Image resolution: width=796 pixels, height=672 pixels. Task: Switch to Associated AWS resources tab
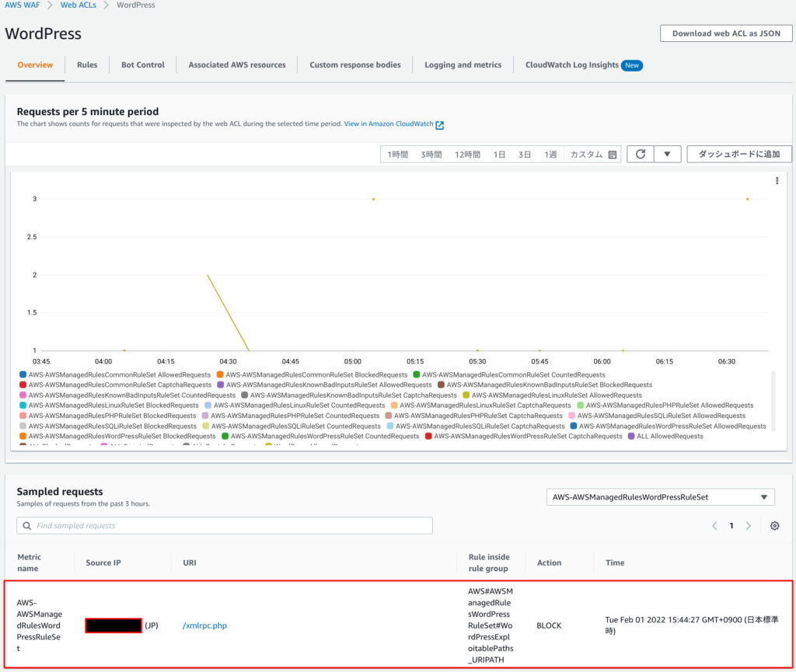[x=237, y=65]
